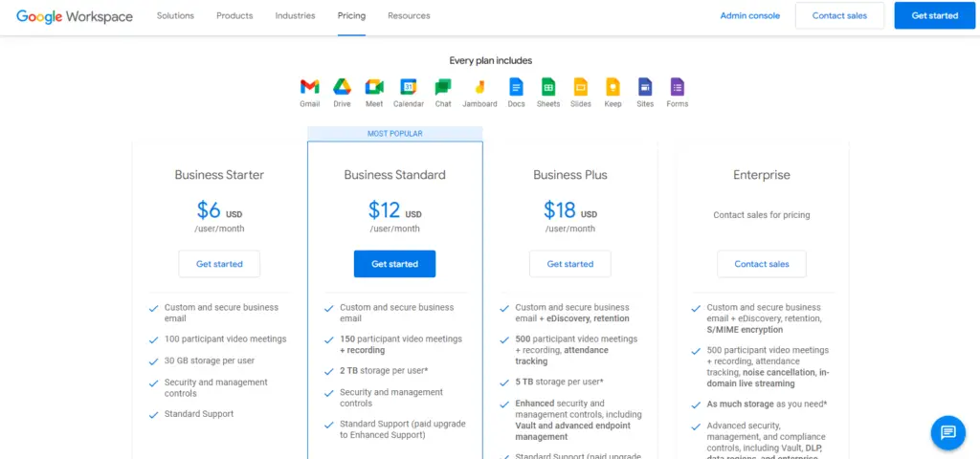Click the Google Sites icon
The image size is (980, 459).
pyautogui.click(x=645, y=87)
